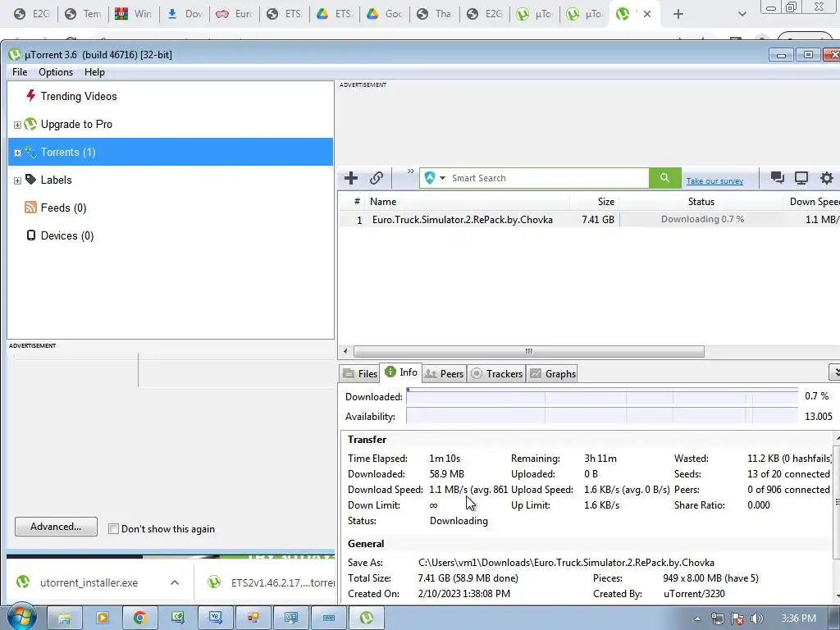Click Add Torrent from URL link icon
This screenshot has width=840, height=630.
coord(376,178)
